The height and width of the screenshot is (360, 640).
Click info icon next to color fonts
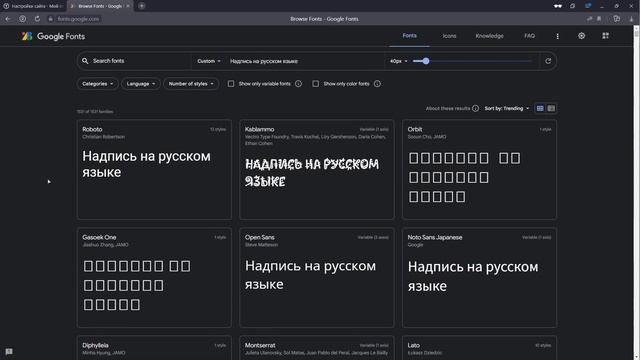(x=377, y=84)
